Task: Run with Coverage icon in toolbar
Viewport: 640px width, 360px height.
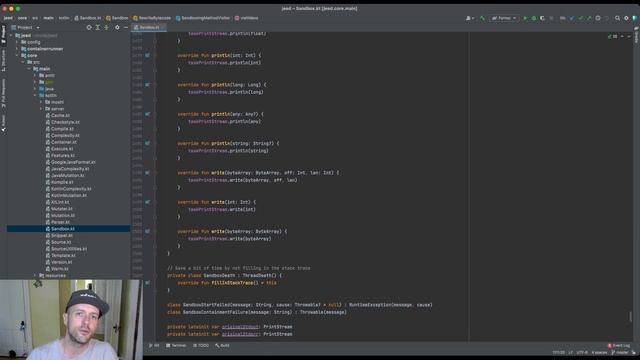Action: [542, 18]
